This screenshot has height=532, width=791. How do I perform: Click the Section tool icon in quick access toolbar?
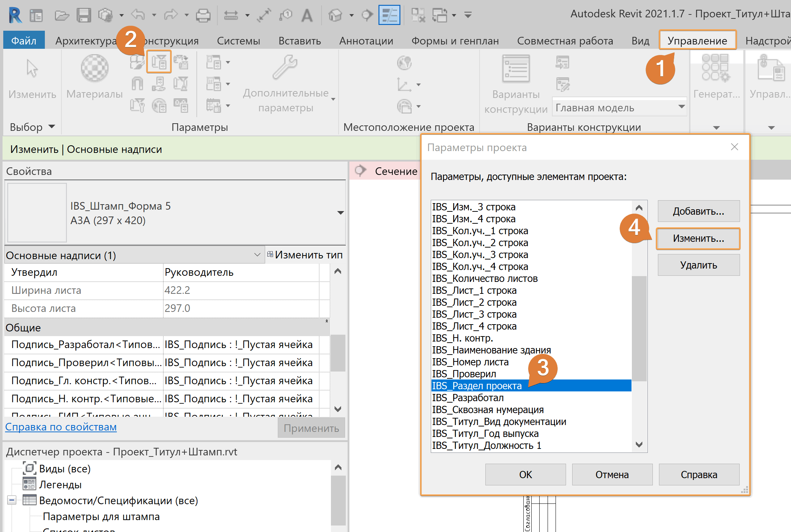pyautogui.click(x=367, y=15)
